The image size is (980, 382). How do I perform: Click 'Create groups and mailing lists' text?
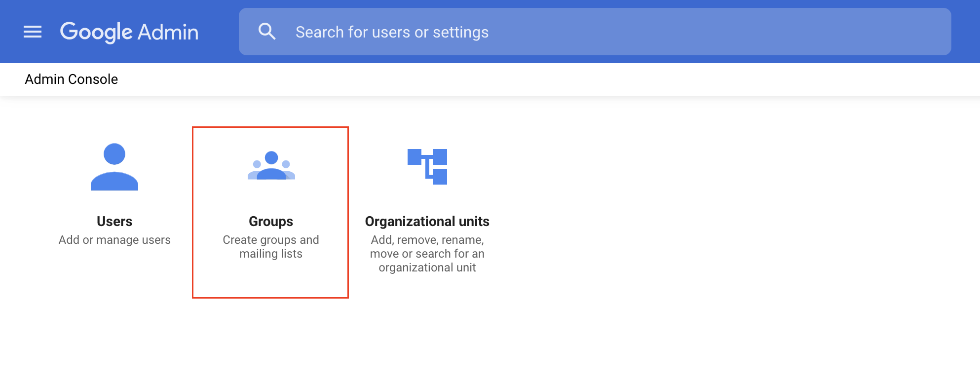click(271, 247)
